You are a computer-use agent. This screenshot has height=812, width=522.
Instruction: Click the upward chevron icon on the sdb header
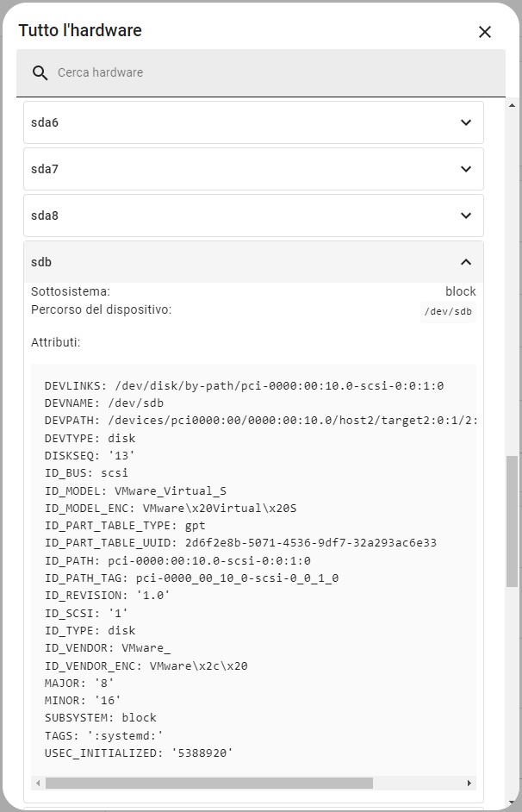[x=466, y=261]
